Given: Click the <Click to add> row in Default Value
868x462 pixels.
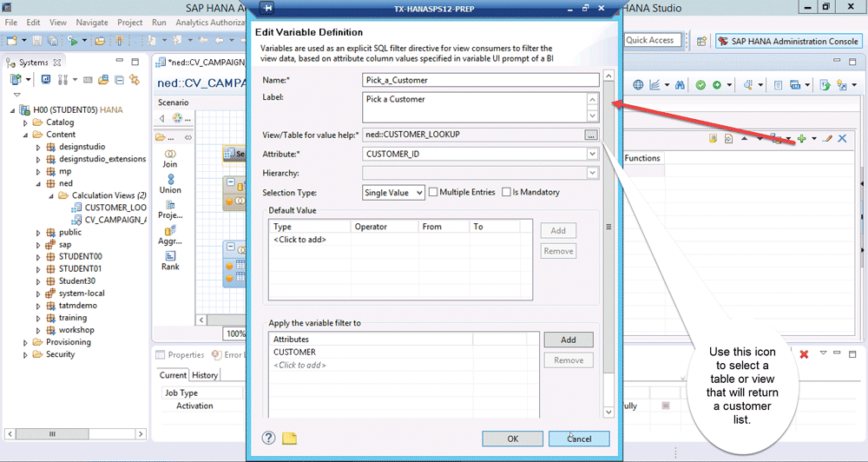Looking at the screenshot, I should (399, 240).
